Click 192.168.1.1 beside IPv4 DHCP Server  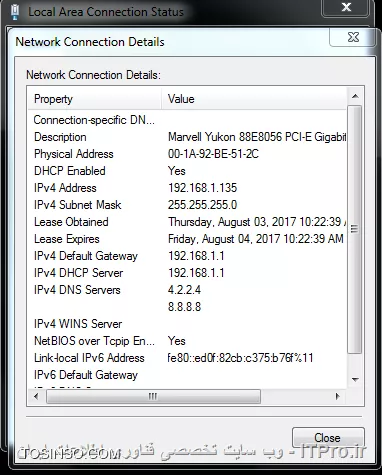pos(196,273)
